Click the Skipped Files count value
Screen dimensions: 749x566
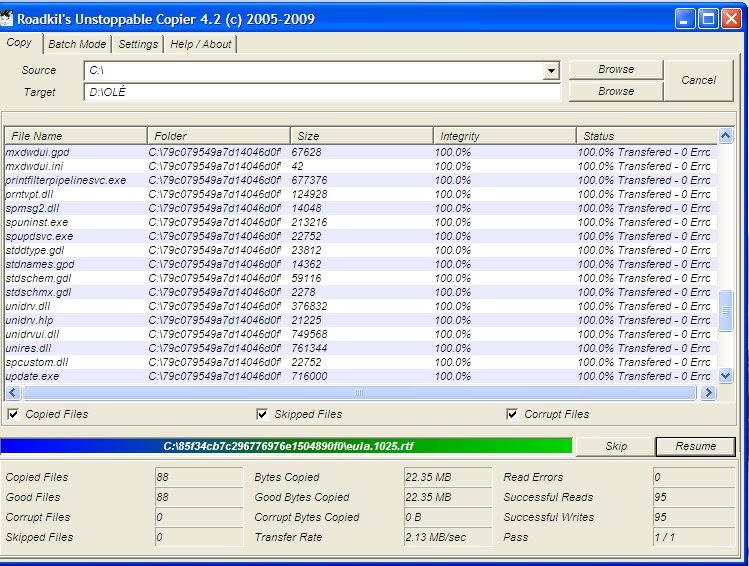point(199,537)
